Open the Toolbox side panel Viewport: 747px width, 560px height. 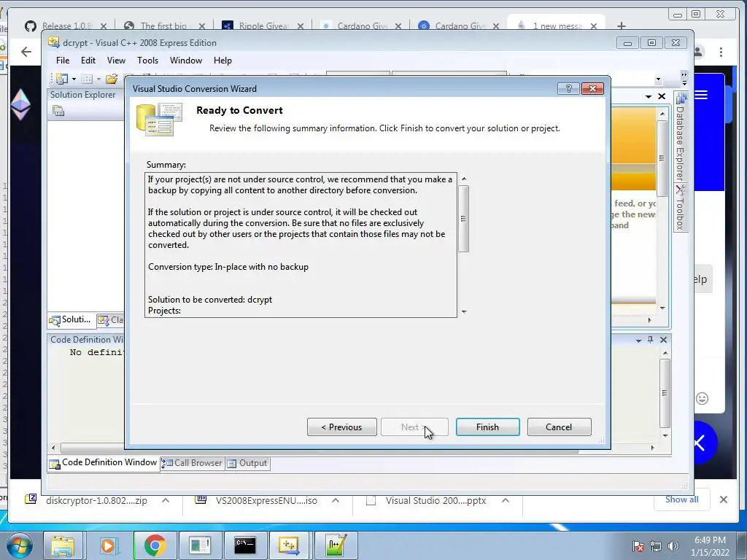(x=681, y=208)
